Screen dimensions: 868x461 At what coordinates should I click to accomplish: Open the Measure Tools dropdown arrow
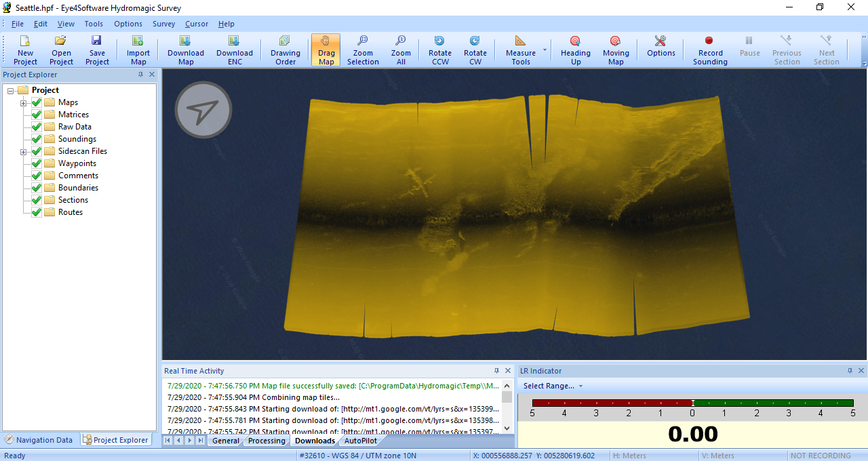tap(545, 50)
